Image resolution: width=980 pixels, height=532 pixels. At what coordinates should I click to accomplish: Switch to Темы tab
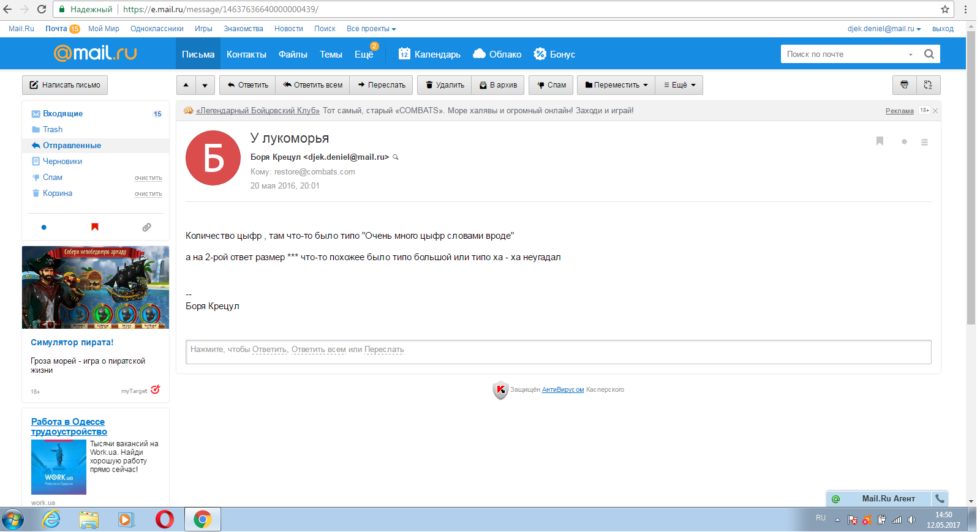331,54
